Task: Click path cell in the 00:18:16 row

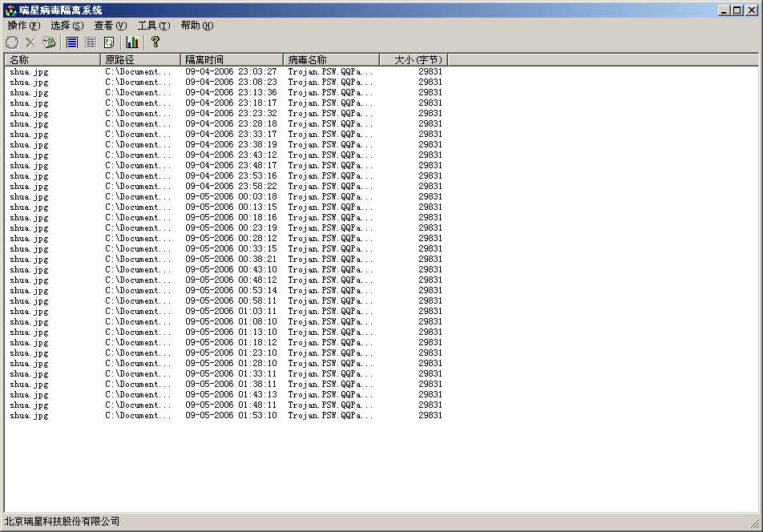Action: point(138,217)
